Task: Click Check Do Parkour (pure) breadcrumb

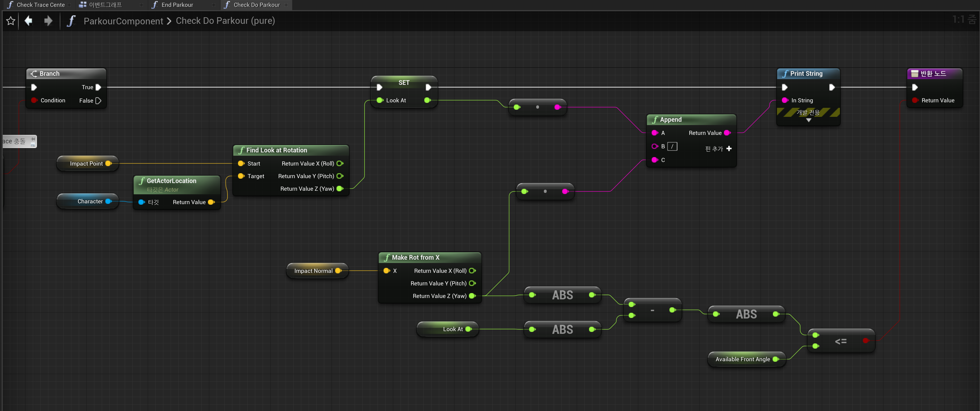Action: tap(225, 21)
